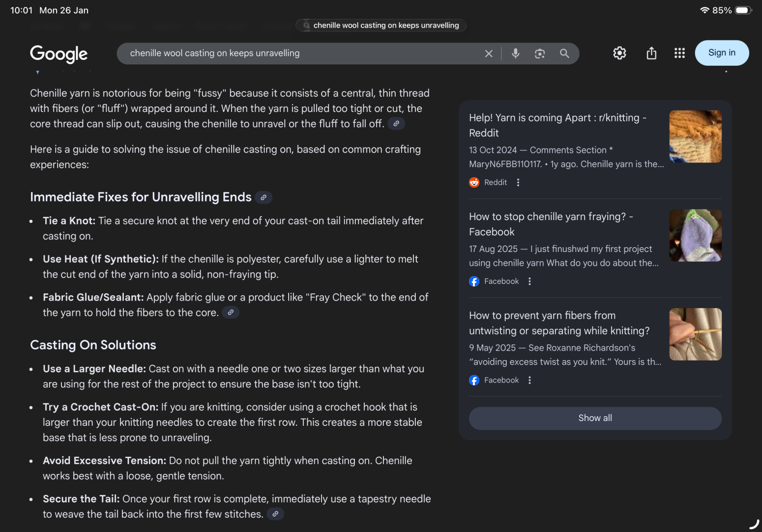Tap the share icon in header
The height and width of the screenshot is (532, 762).
pyautogui.click(x=652, y=53)
